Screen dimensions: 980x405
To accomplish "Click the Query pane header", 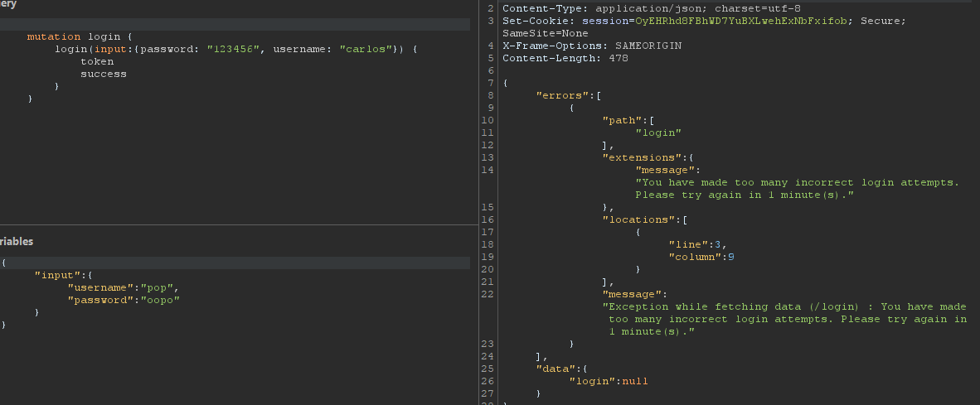I will pyautogui.click(x=8, y=4).
